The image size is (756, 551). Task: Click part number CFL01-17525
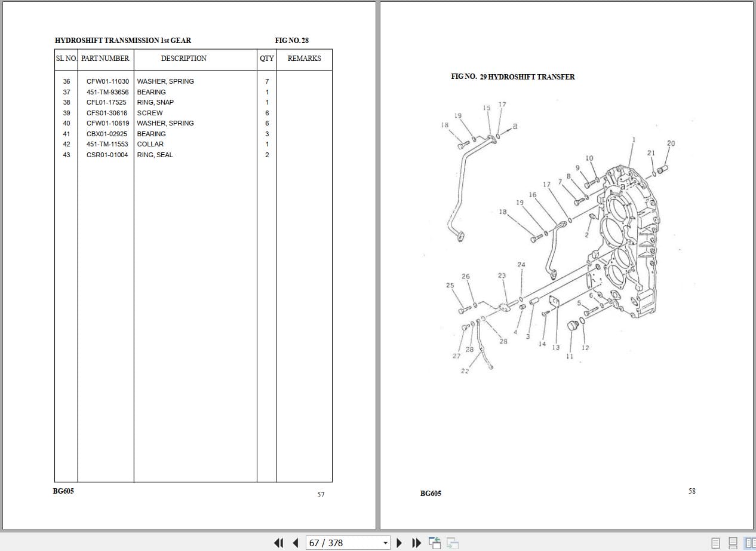pos(106,102)
